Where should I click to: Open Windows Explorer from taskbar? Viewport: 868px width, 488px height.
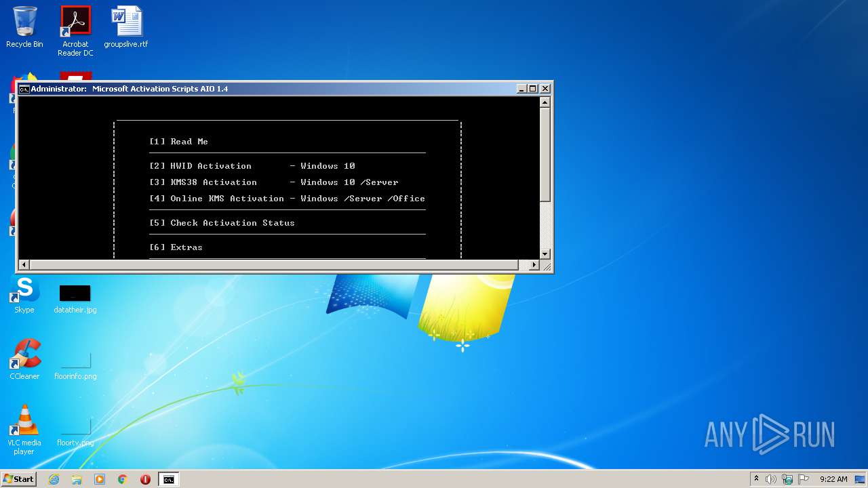[x=77, y=479]
